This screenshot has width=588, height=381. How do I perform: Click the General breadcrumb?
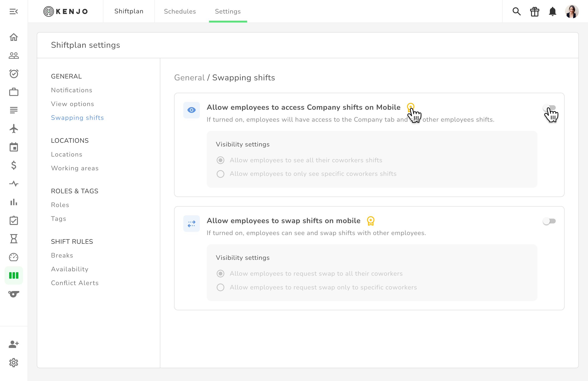click(189, 78)
